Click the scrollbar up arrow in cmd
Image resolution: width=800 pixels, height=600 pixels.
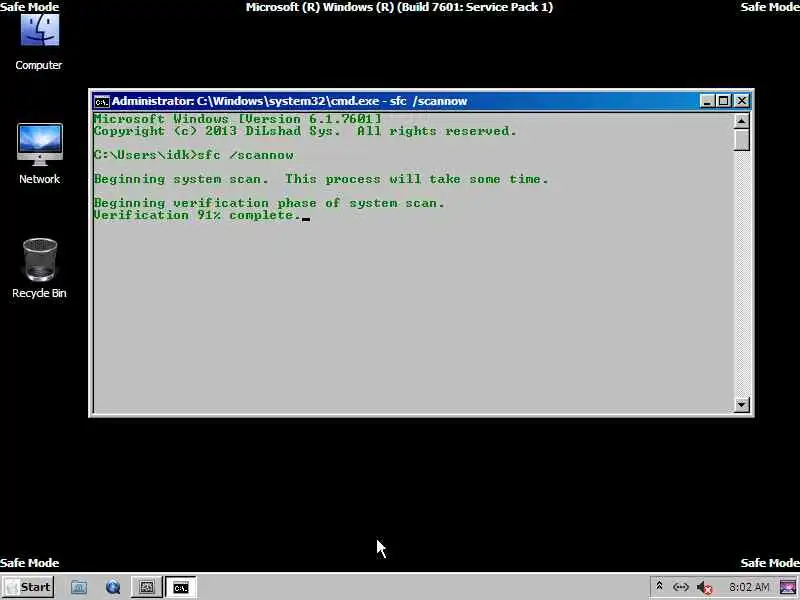(x=741, y=121)
